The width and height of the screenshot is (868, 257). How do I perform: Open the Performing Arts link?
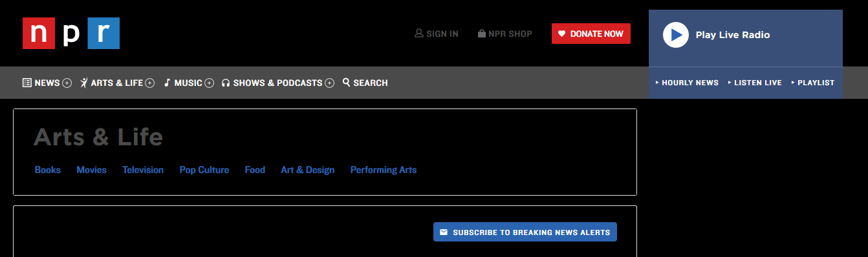pyautogui.click(x=384, y=170)
